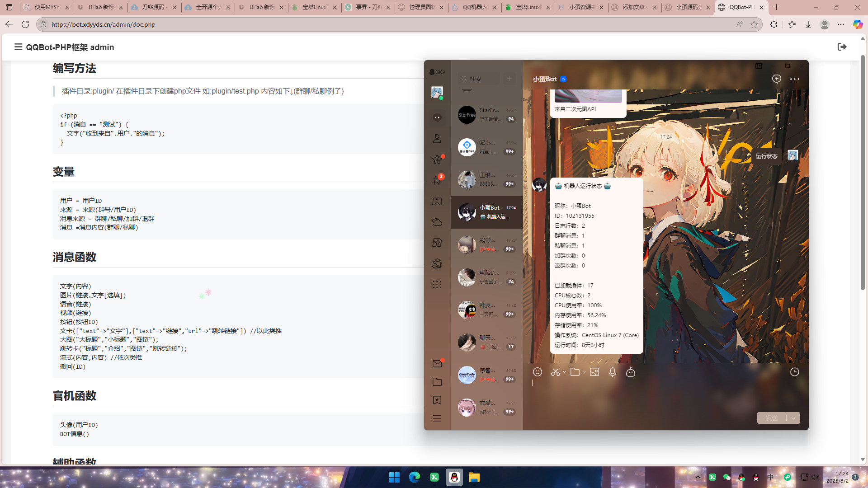This screenshot has height=488, width=868.
Task: Expand folder options arrow in chat toolbar
Action: pos(584,372)
